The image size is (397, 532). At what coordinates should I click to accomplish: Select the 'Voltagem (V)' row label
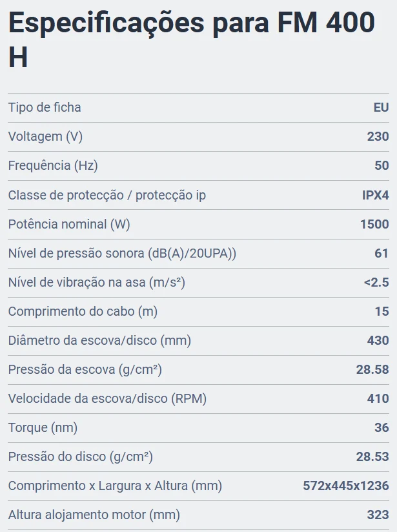click(45, 136)
